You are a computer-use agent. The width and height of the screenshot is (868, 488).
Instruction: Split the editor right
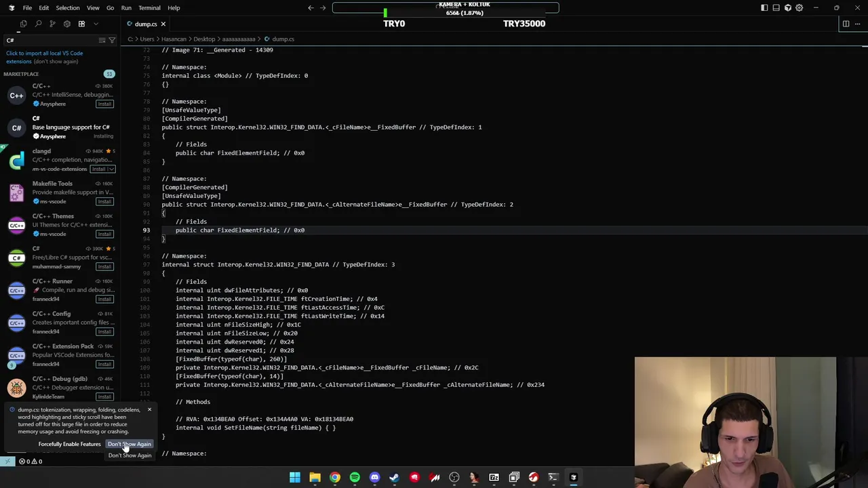[x=846, y=24]
